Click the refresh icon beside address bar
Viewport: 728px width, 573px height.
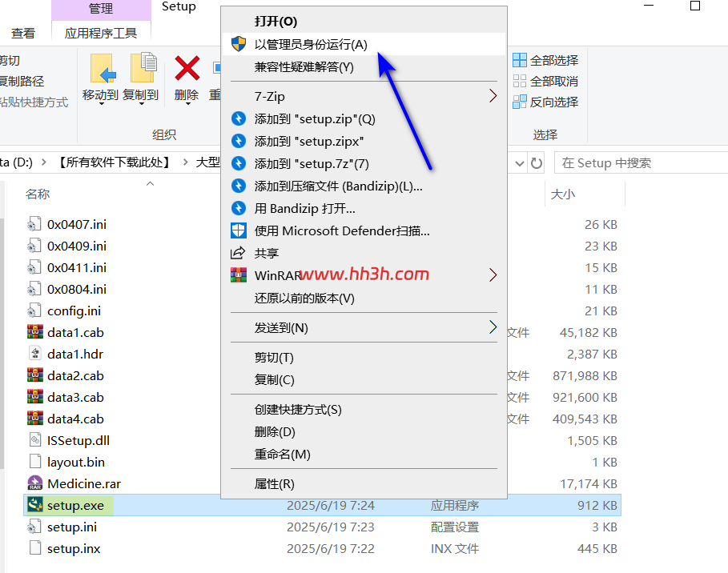pos(537,163)
